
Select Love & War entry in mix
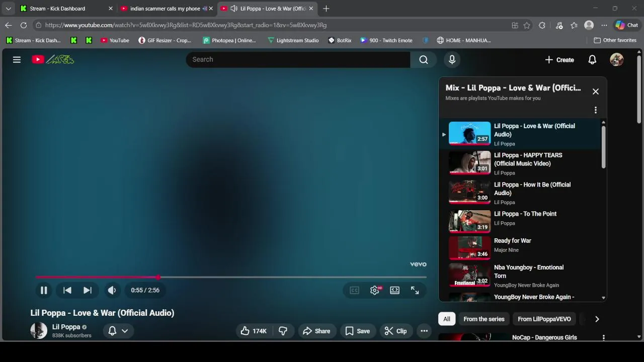520,134
